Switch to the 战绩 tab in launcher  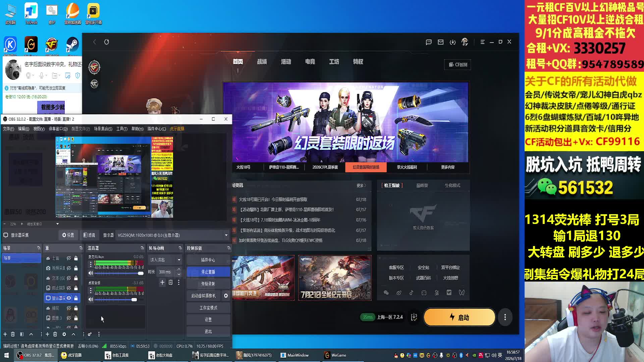pos(262,62)
